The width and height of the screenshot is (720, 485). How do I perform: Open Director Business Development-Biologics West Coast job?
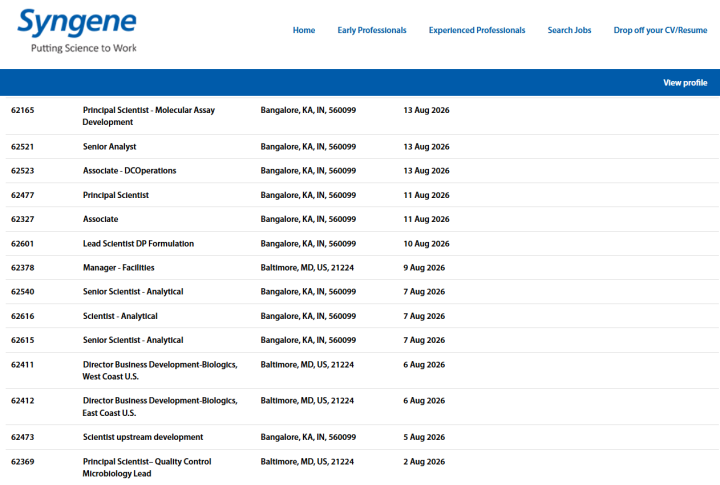[160, 371]
